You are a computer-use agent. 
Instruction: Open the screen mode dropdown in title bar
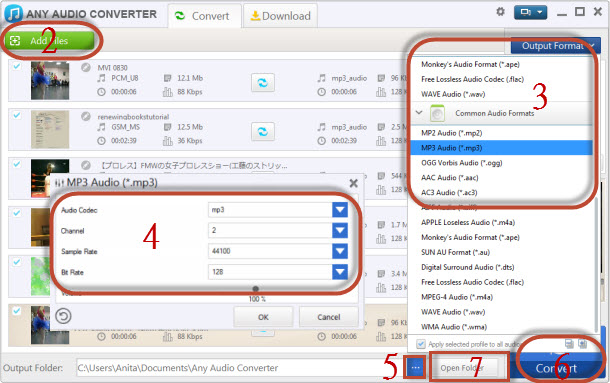coord(530,12)
